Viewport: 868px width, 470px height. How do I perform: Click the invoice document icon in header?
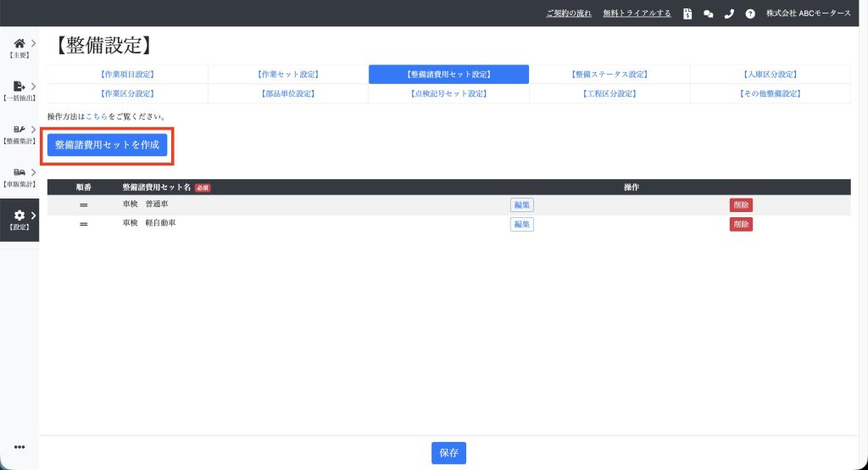coord(687,14)
